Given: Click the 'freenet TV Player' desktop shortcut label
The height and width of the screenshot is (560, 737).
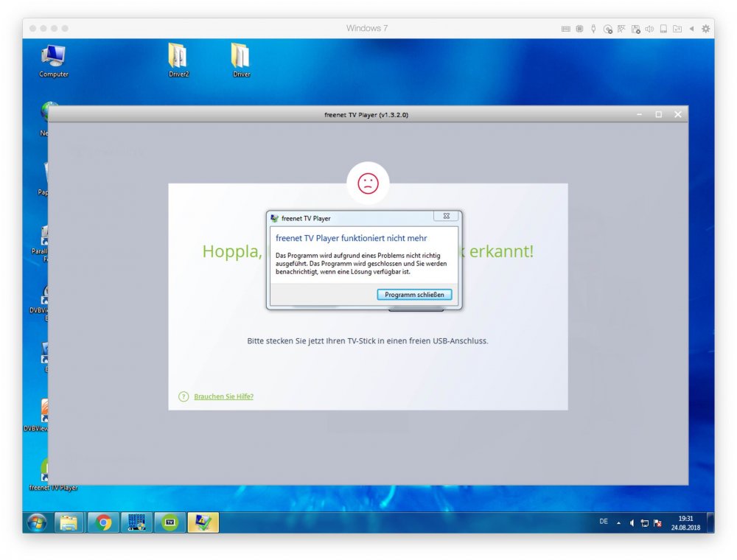Looking at the screenshot, I should pyautogui.click(x=54, y=488).
